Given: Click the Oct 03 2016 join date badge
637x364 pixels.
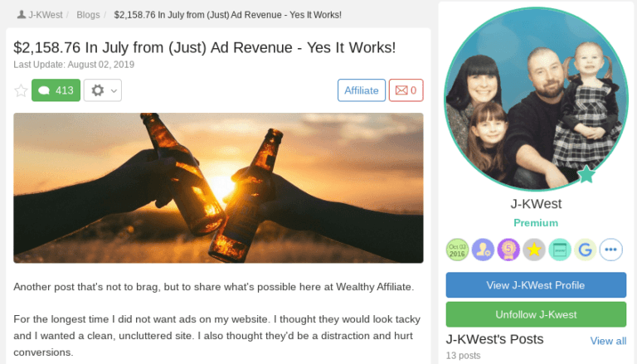Looking at the screenshot, I should [457, 250].
